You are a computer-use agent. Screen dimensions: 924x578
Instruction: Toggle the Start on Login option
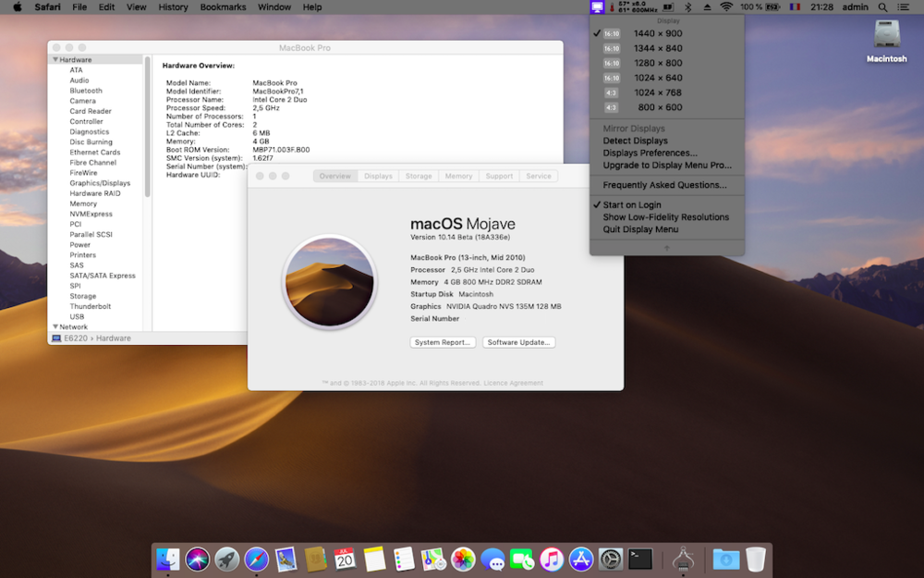click(633, 205)
